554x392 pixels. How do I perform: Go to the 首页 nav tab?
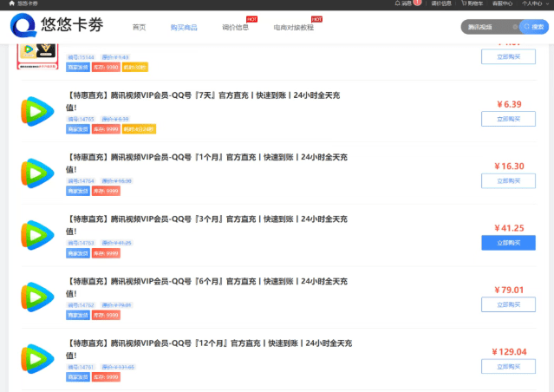pyautogui.click(x=139, y=28)
